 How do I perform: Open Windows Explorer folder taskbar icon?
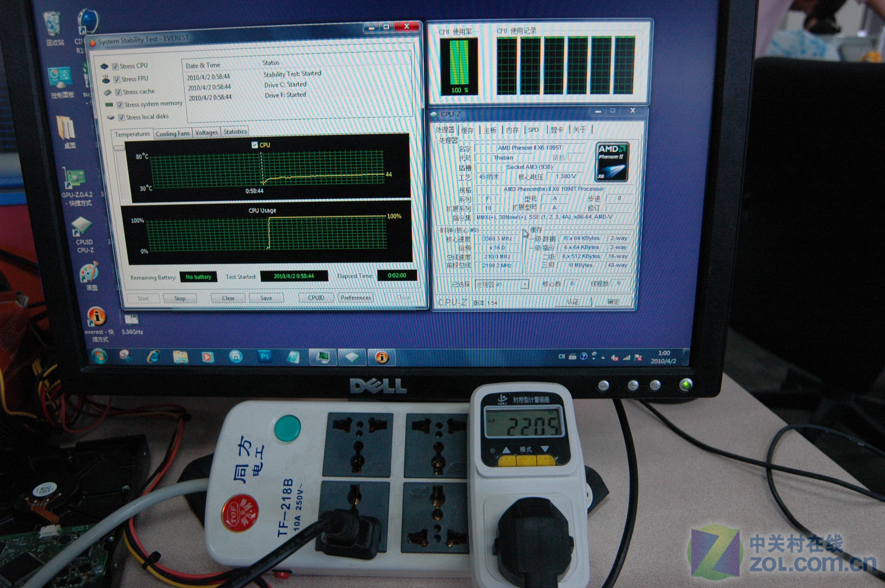[x=180, y=357]
